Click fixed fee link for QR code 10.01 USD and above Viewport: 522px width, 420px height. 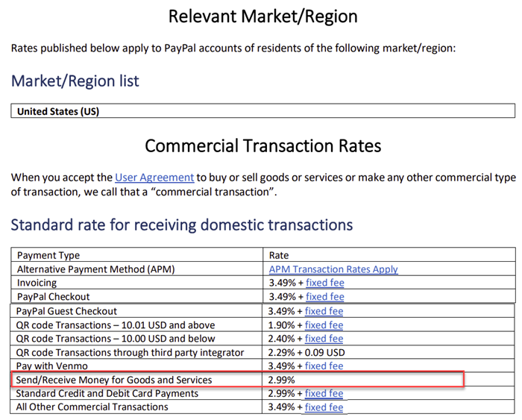click(x=324, y=325)
